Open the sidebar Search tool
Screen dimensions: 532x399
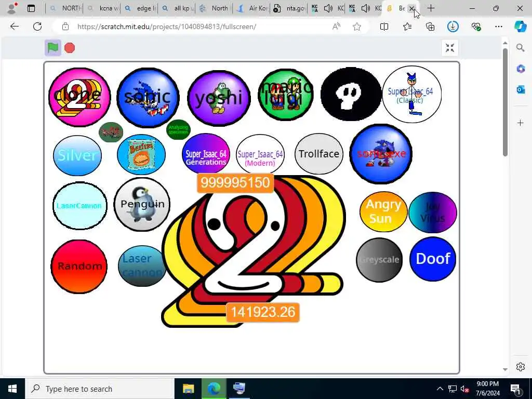pyautogui.click(x=521, y=48)
